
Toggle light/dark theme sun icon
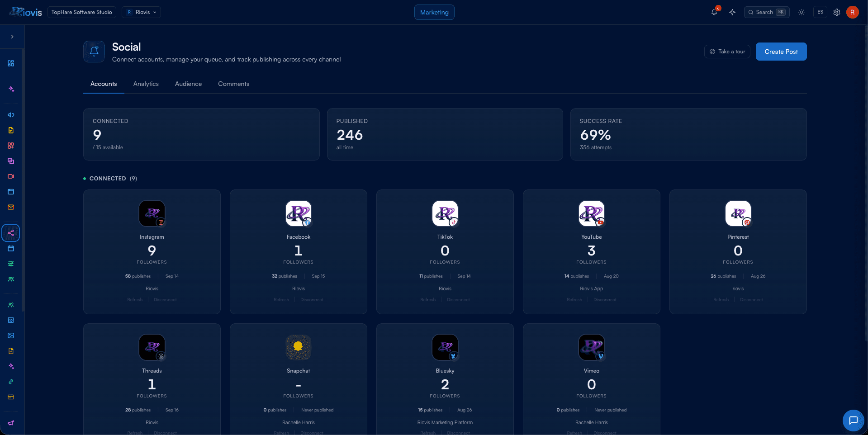pyautogui.click(x=802, y=12)
